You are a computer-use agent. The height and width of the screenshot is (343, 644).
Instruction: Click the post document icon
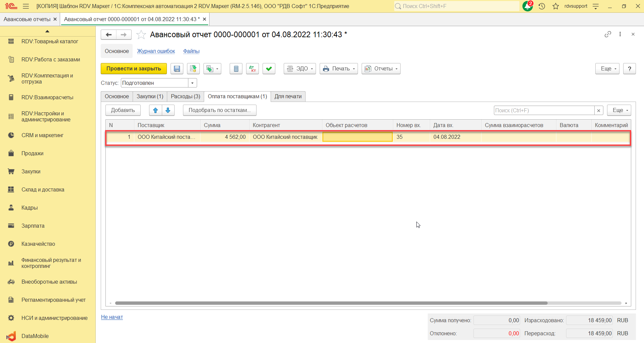click(x=193, y=69)
